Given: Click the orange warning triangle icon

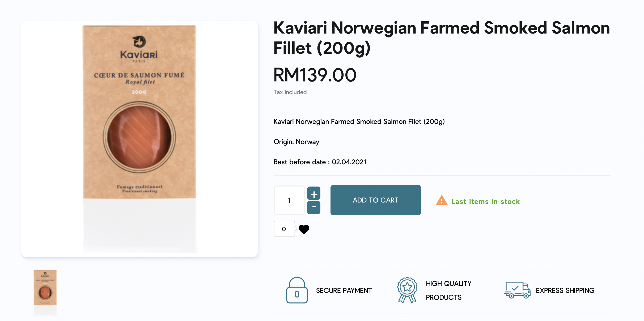Looking at the screenshot, I should click(x=442, y=201).
